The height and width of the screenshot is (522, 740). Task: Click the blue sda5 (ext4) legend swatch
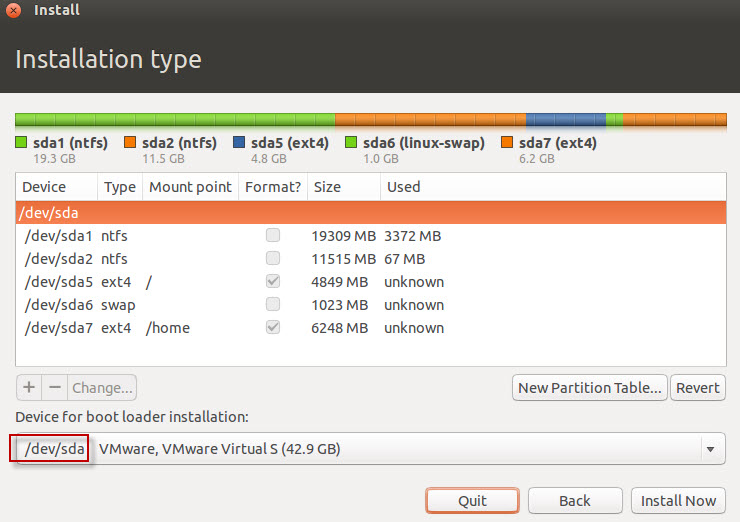239,143
